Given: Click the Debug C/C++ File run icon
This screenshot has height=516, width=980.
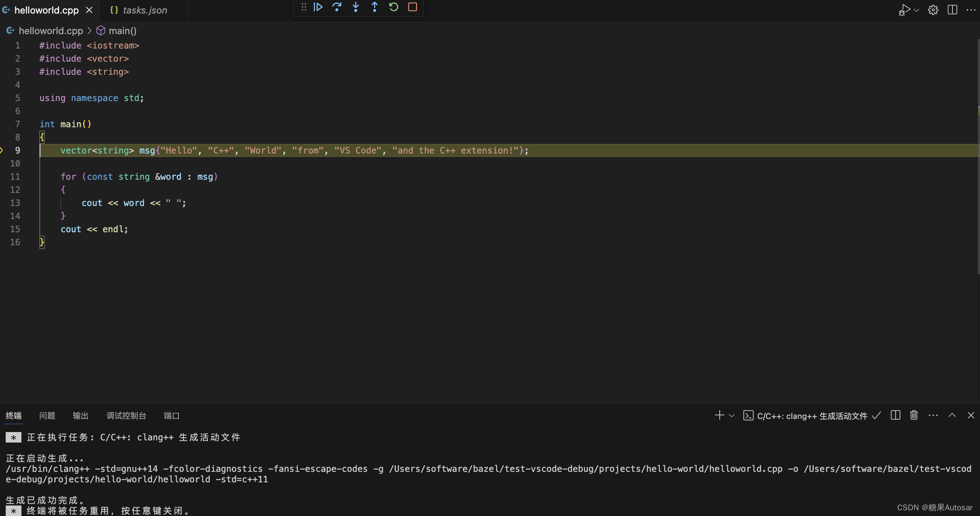Looking at the screenshot, I should tap(904, 10).
